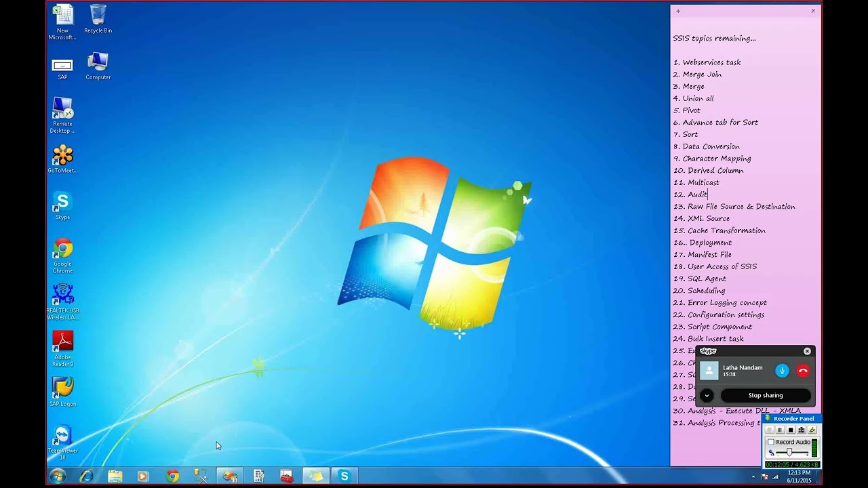Open the Windows Start menu orb

click(x=58, y=476)
